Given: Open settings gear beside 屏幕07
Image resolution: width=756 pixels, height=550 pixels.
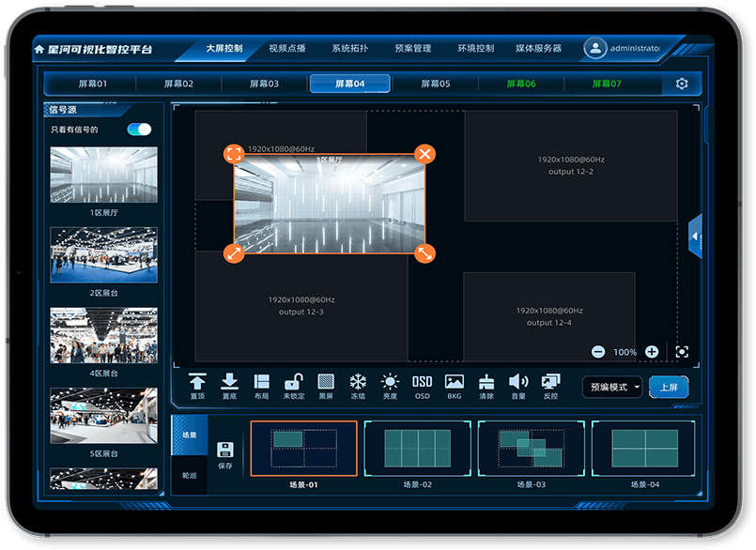Looking at the screenshot, I should coord(682,84).
